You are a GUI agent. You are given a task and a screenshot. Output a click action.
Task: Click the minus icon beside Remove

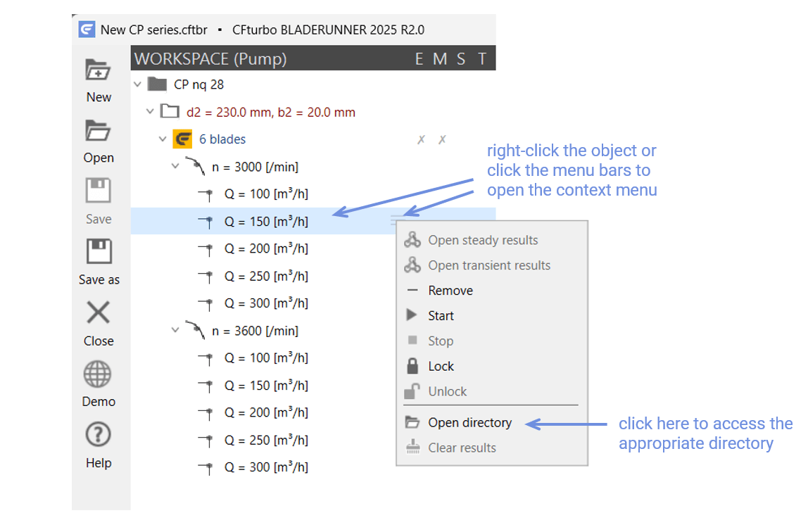[412, 291]
